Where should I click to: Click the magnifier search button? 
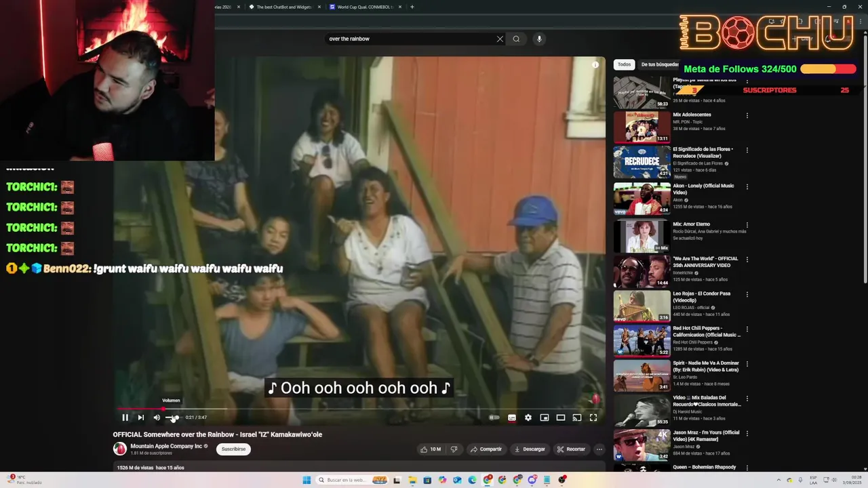click(x=516, y=39)
